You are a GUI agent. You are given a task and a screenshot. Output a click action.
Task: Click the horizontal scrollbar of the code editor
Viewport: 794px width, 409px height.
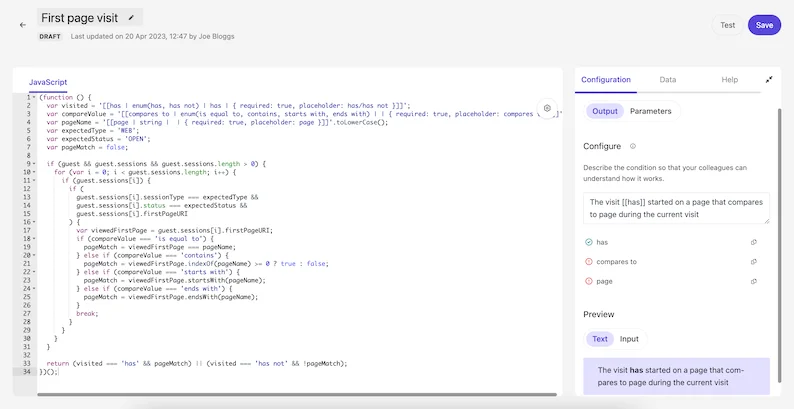point(297,394)
